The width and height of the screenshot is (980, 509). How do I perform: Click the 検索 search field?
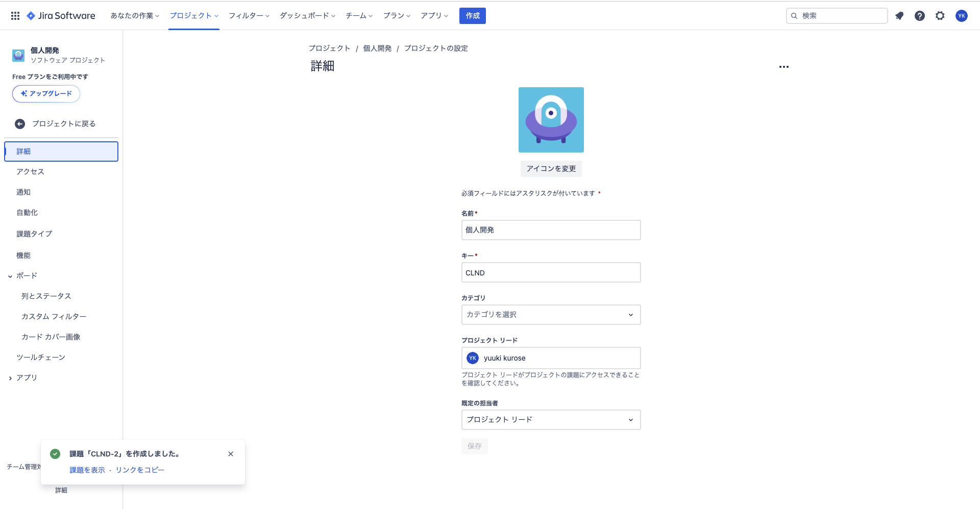click(x=837, y=16)
